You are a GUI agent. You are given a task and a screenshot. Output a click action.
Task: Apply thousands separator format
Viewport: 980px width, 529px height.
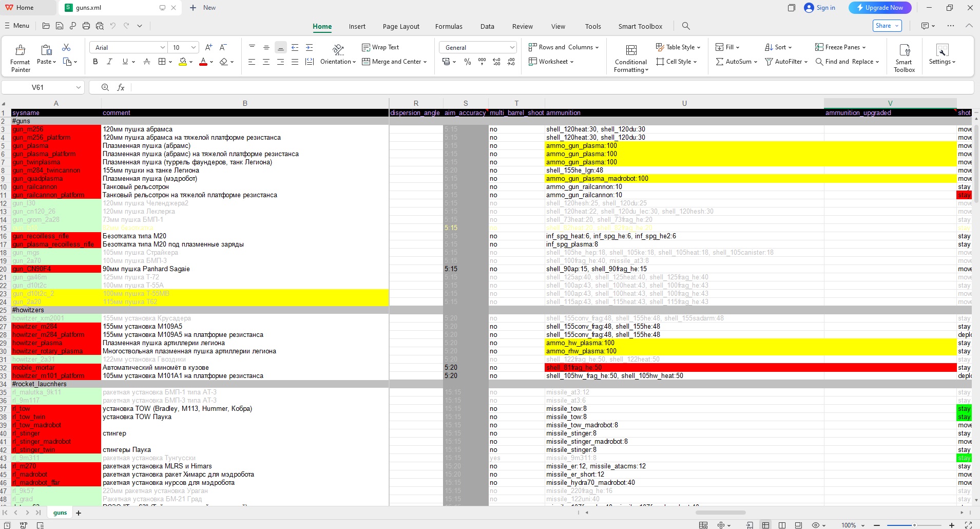tap(482, 62)
